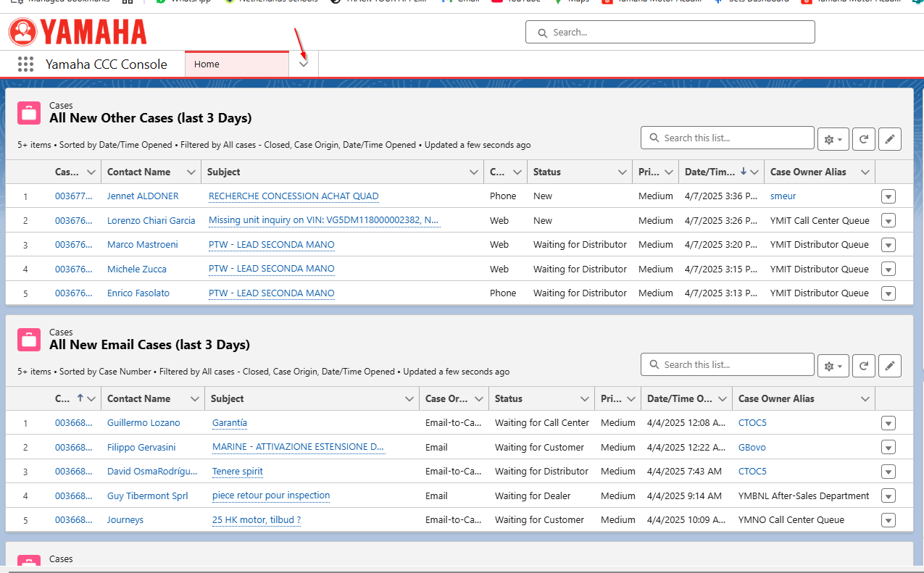
Task: Open the 25 HK motor, tilbud ? subject
Action: [257, 519]
